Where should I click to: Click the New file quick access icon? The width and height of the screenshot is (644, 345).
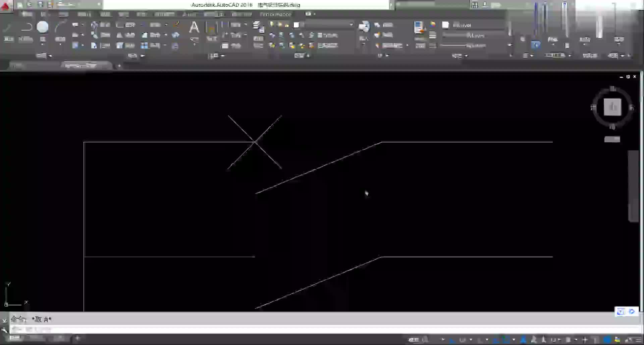click(20, 5)
